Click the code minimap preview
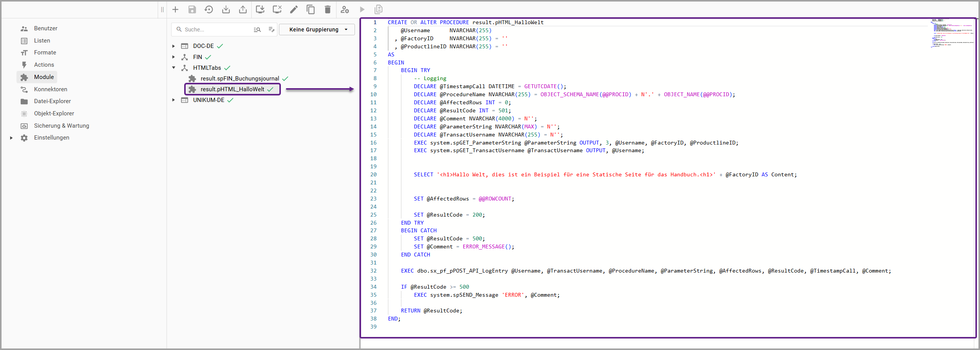The width and height of the screenshot is (980, 350). [x=952, y=33]
